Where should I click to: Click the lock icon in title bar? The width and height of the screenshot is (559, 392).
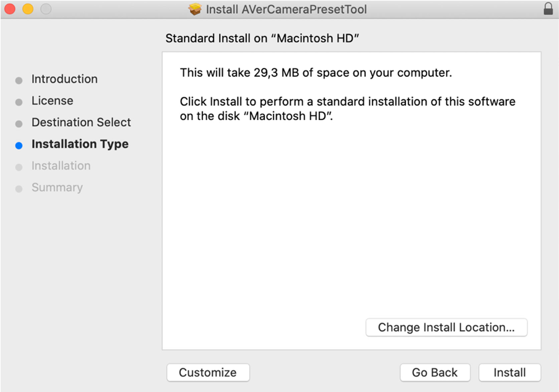pyautogui.click(x=548, y=9)
